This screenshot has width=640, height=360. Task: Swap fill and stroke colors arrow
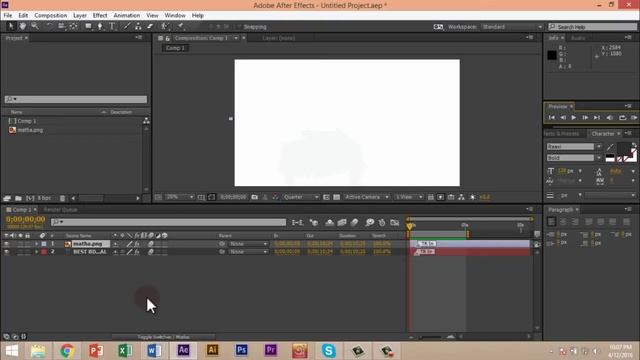(633, 145)
